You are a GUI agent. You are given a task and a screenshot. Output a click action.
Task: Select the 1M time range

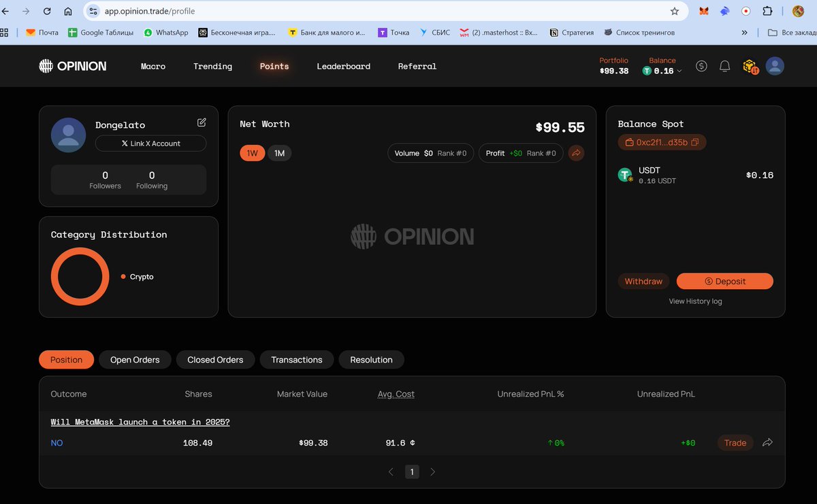click(279, 153)
